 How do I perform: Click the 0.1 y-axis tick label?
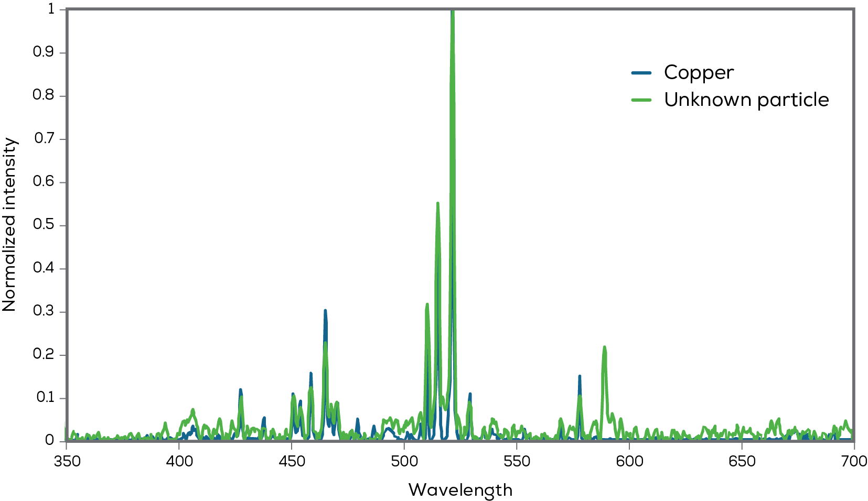point(45,397)
